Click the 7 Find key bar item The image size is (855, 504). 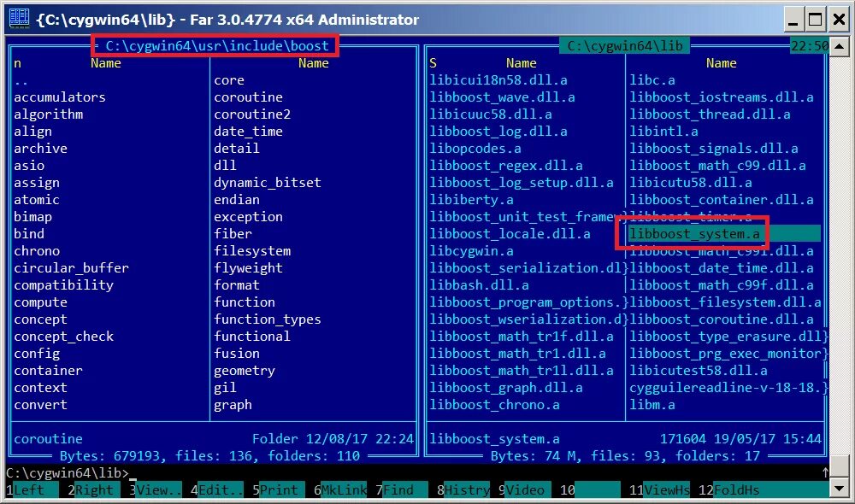[402, 489]
